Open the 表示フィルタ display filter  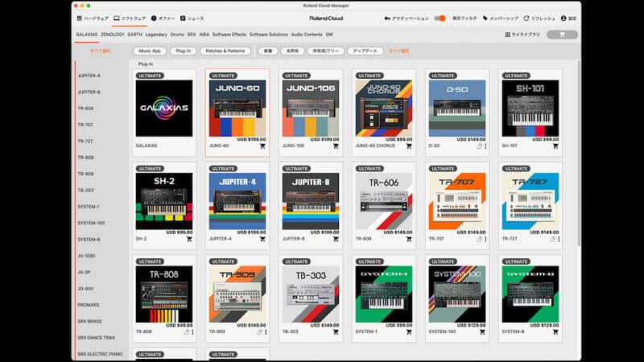coord(464,19)
